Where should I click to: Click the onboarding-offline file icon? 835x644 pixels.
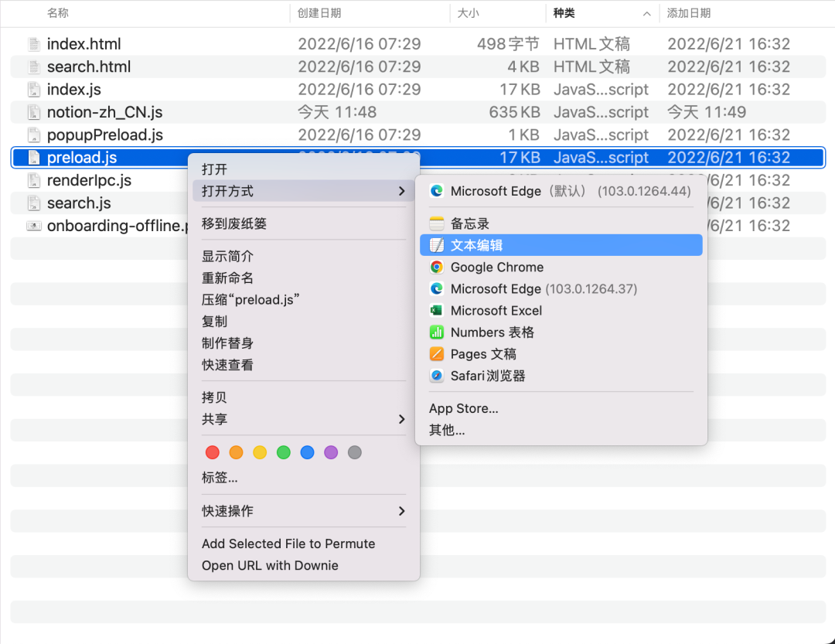[33, 226]
